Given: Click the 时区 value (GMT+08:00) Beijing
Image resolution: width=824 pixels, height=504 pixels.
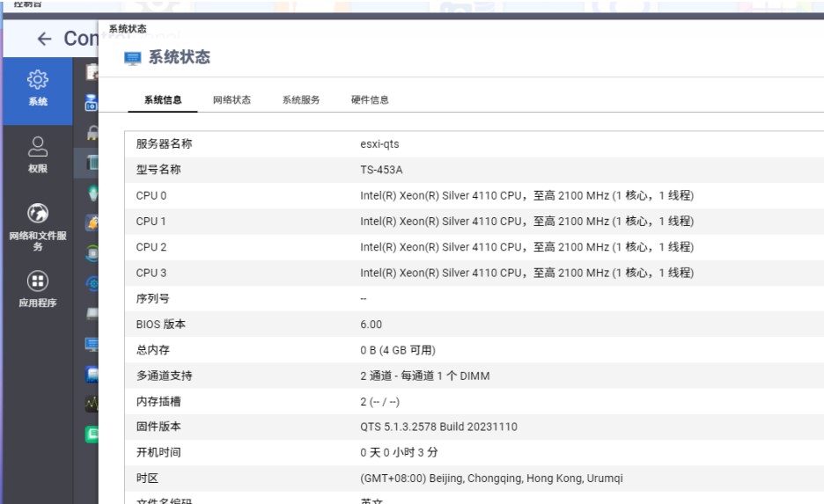Looking at the screenshot, I should [x=491, y=478].
